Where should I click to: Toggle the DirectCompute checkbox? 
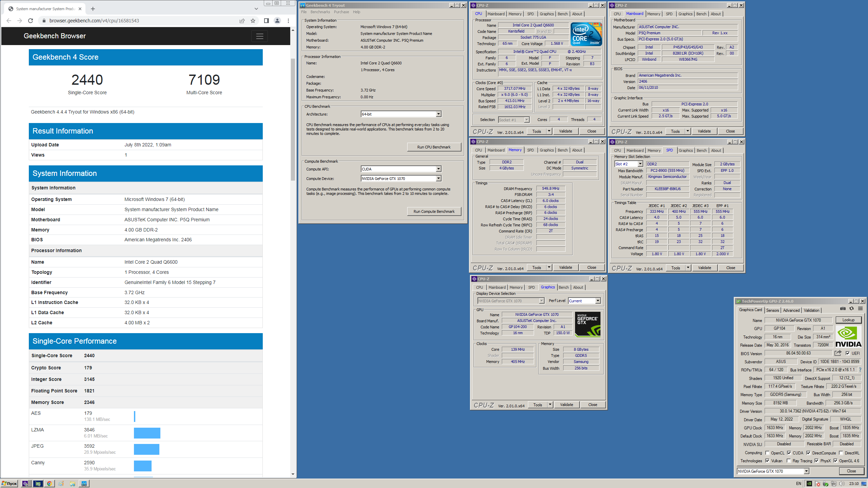click(x=808, y=453)
